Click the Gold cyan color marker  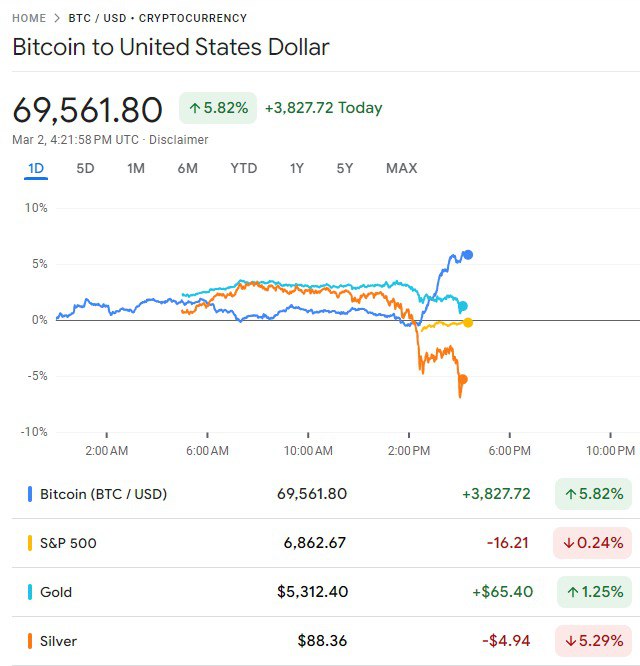click(x=30, y=592)
